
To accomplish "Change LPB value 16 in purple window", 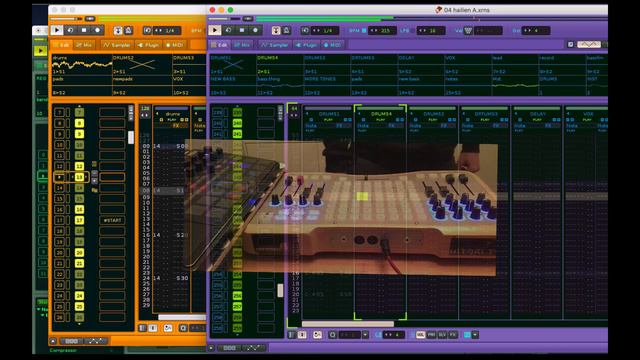I will [x=431, y=31].
